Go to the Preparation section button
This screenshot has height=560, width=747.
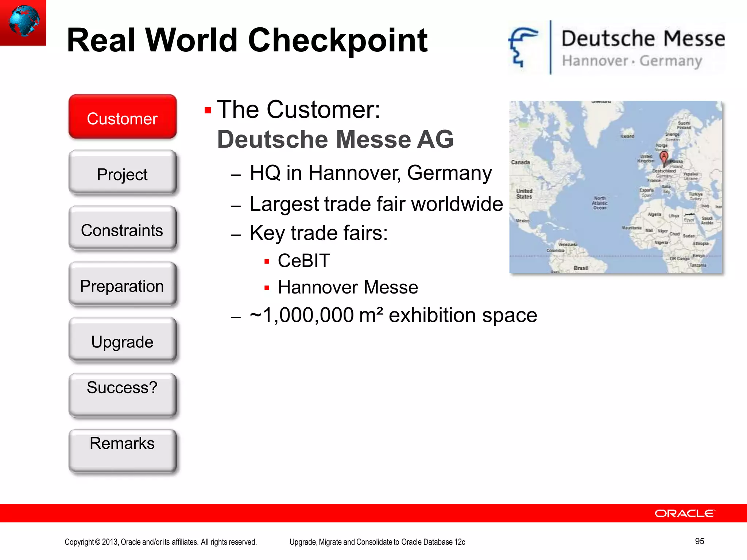123,284
